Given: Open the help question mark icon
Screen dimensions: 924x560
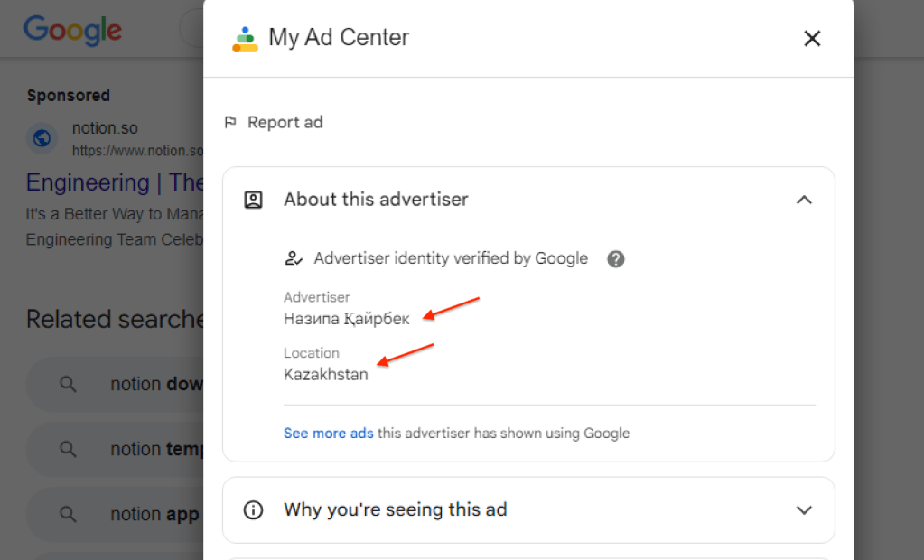Looking at the screenshot, I should tap(616, 259).
